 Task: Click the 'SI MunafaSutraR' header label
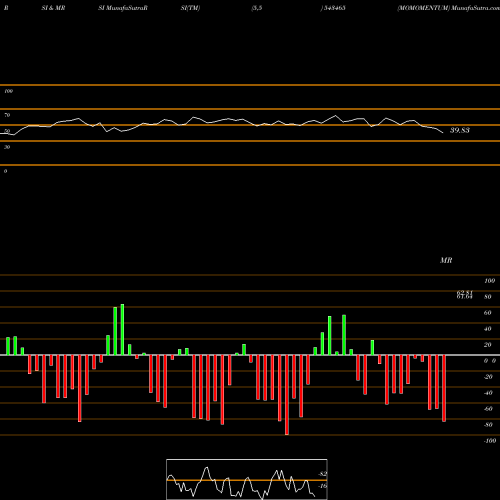pos(123,8)
